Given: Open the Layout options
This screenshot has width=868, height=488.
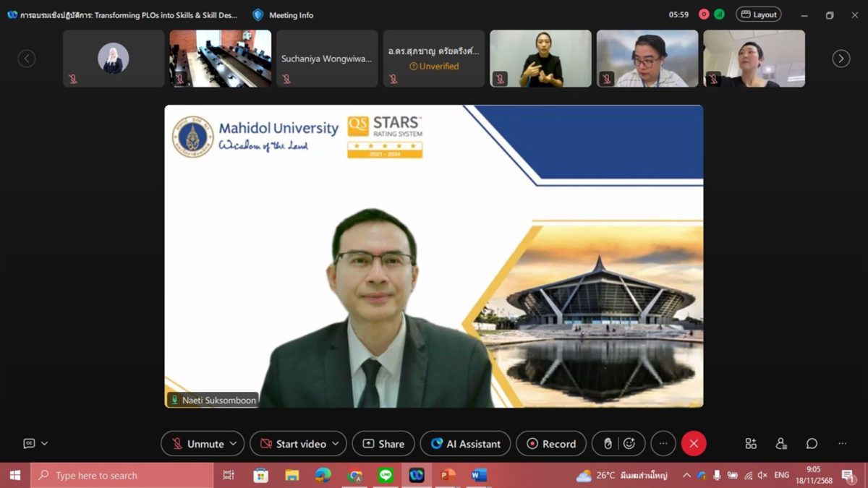Looking at the screenshot, I should click(759, 14).
